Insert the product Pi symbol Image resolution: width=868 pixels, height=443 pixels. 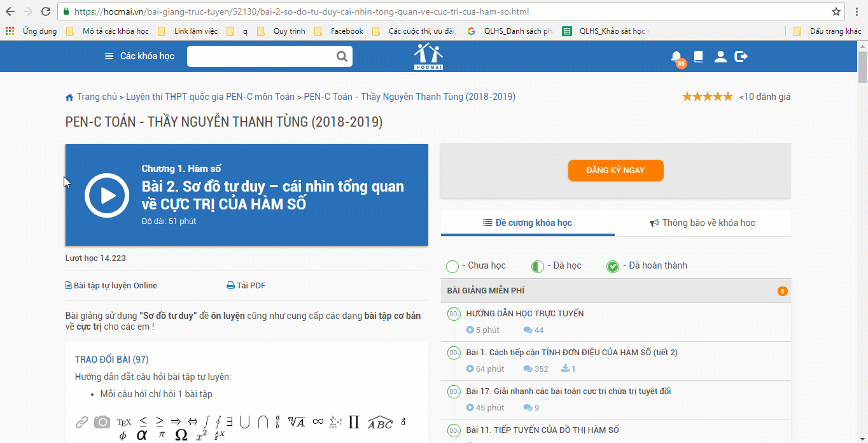pyautogui.click(x=354, y=422)
